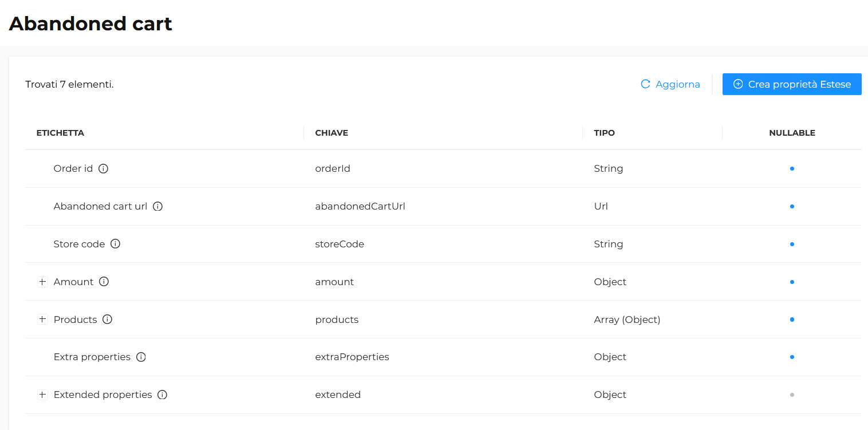This screenshot has height=430, width=868.
Task: Click the TIPO column header
Action: pos(604,133)
